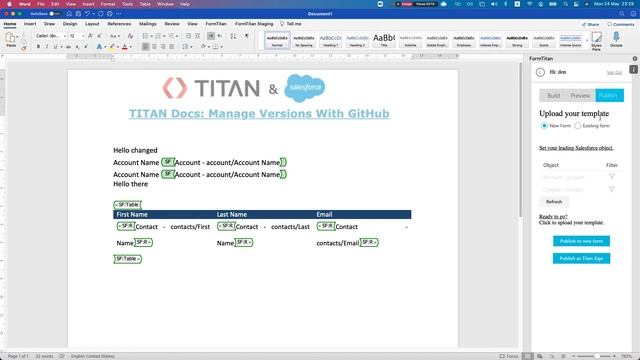Click the Format Painter brush icon

(23, 48)
